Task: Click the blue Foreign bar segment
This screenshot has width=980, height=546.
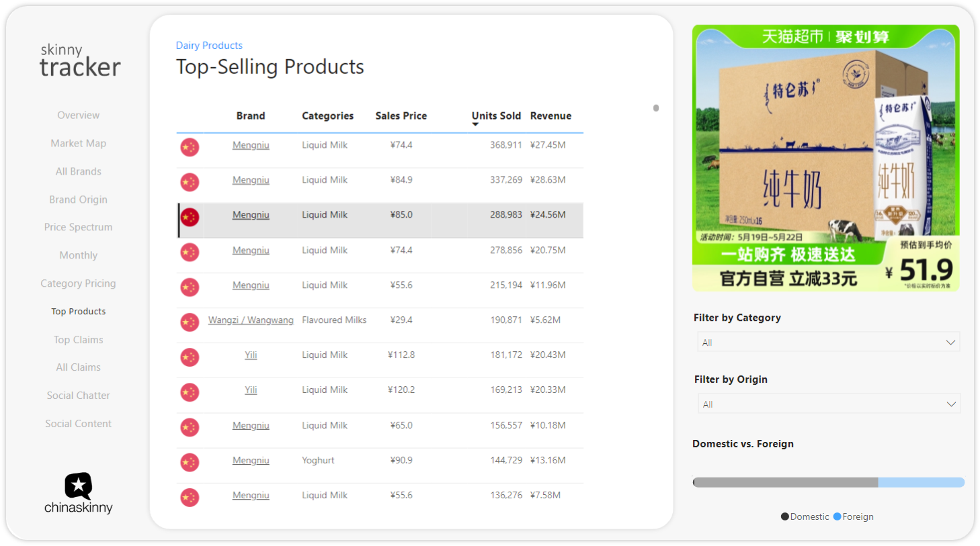Action: [x=922, y=482]
